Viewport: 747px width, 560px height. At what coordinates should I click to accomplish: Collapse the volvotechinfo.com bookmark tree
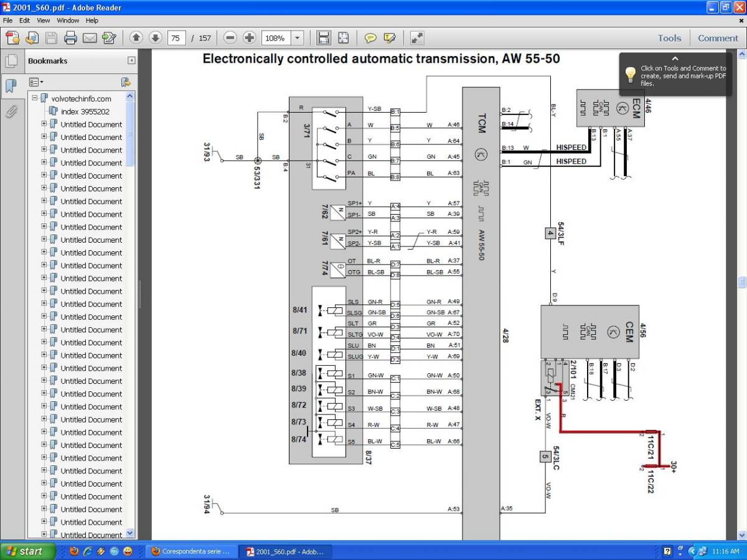[35, 98]
